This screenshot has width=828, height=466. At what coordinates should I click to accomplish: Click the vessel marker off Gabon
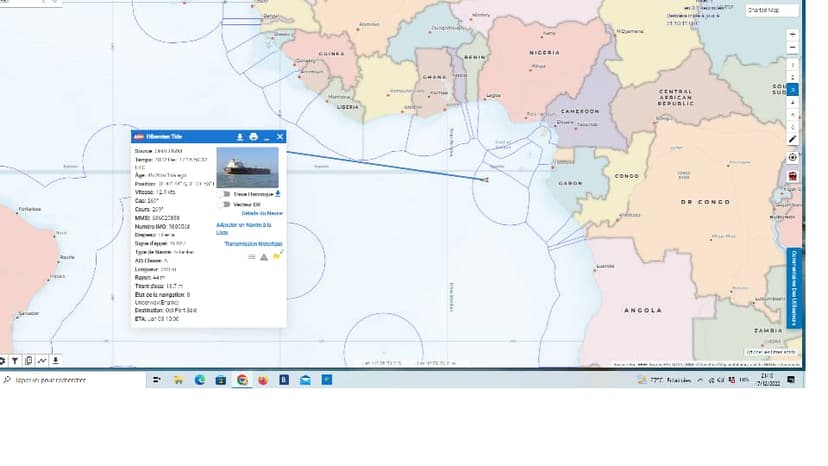485,180
